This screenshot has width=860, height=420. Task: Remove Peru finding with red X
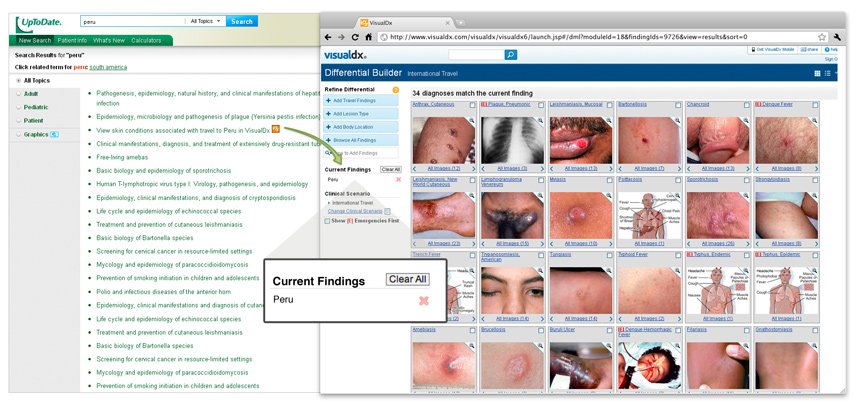398,180
